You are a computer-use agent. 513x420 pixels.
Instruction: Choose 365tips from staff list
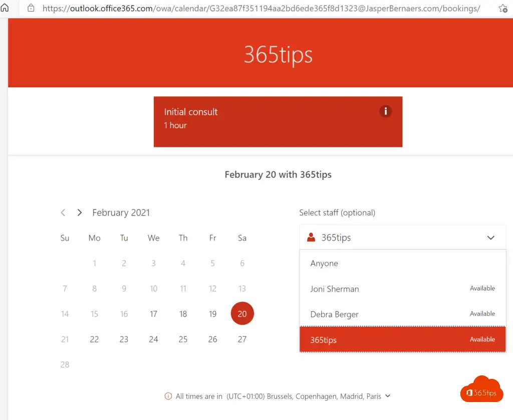pyautogui.click(x=402, y=339)
